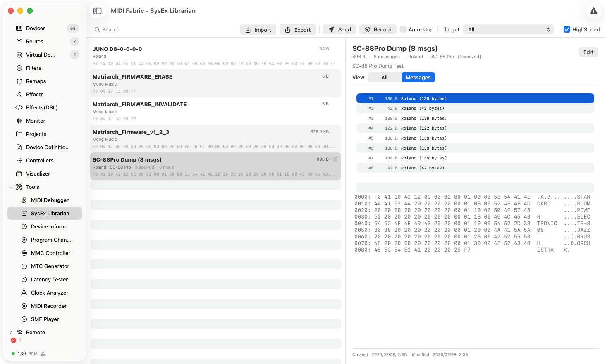
Task: Select message #5 Roland (138 bytes)
Action: pos(475,138)
